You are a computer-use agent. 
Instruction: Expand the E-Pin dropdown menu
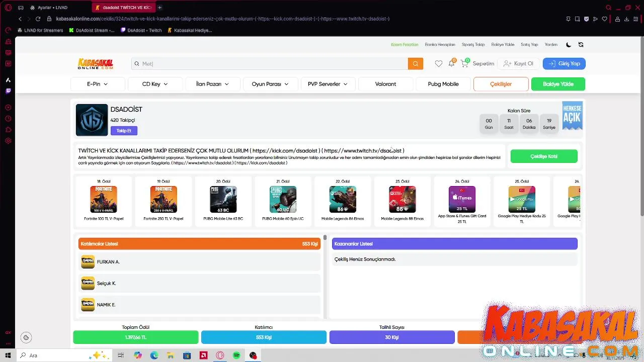[x=98, y=84]
